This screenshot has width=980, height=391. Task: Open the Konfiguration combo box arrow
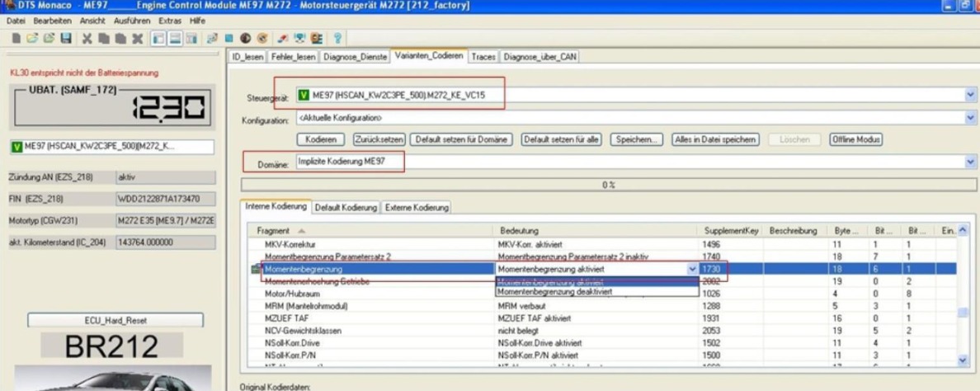[x=969, y=119]
